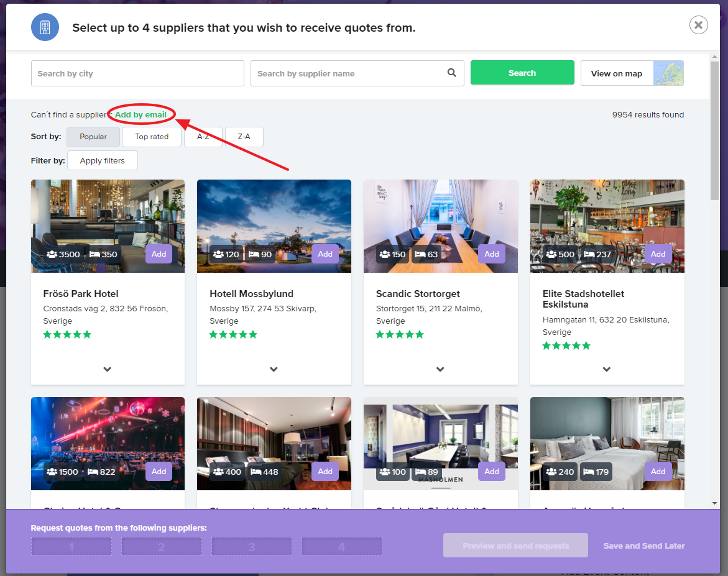Sort suppliers in Z-A order

[244, 137]
